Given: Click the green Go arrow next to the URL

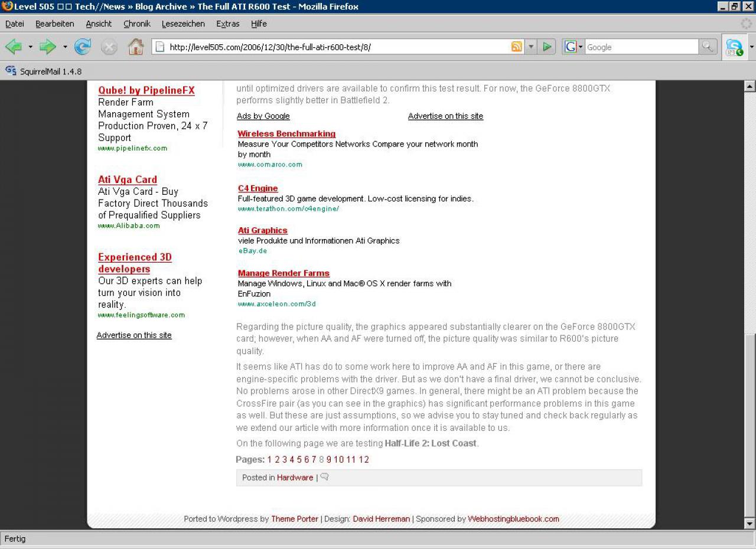Looking at the screenshot, I should click(548, 47).
